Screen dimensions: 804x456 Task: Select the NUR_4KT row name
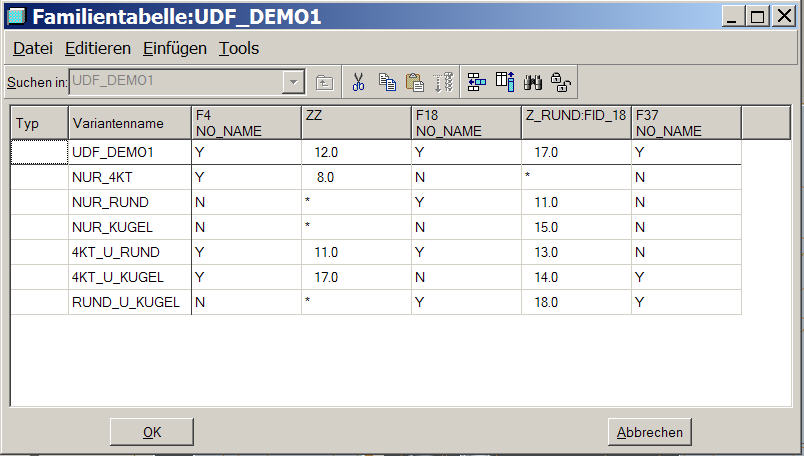point(130,177)
